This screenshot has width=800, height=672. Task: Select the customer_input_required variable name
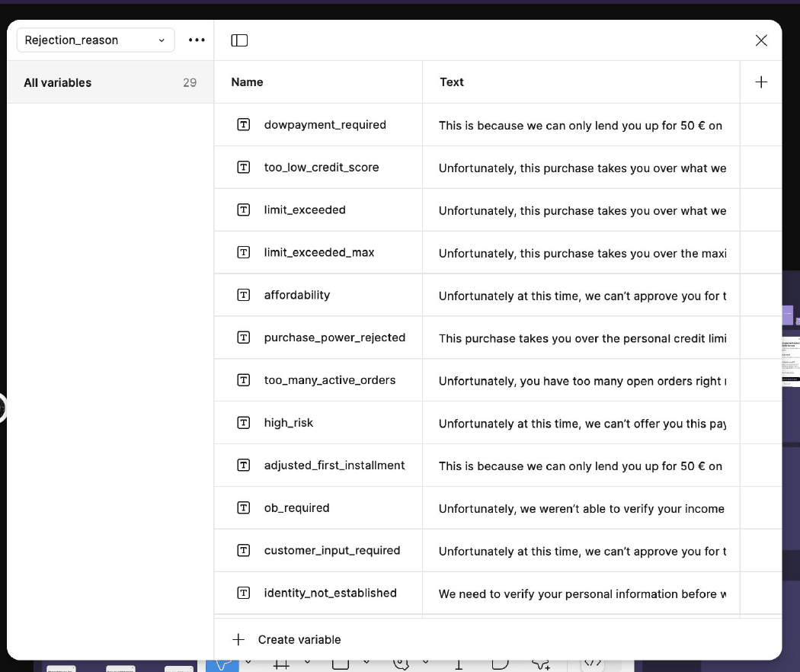(332, 551)
